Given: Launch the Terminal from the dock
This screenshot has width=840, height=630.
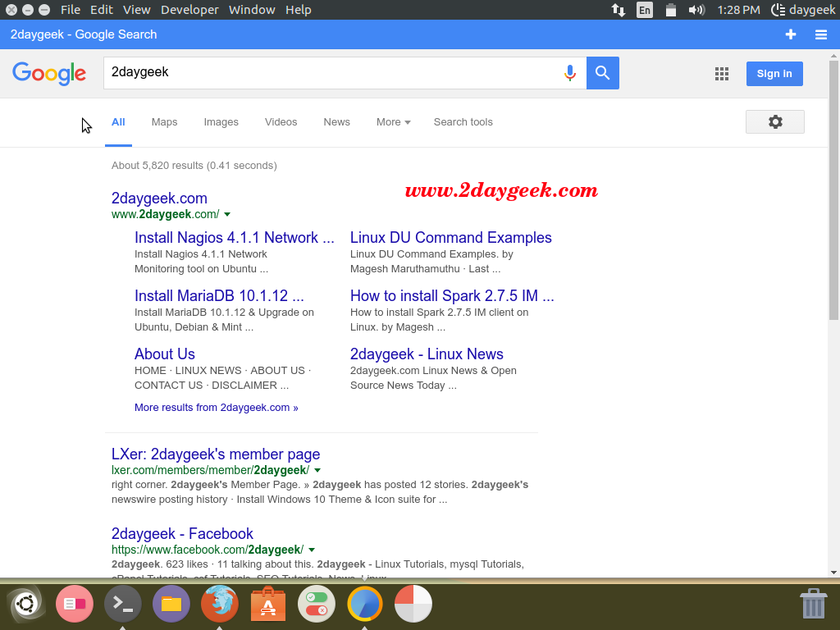Looking at the screenshot, I should [123, 604].
